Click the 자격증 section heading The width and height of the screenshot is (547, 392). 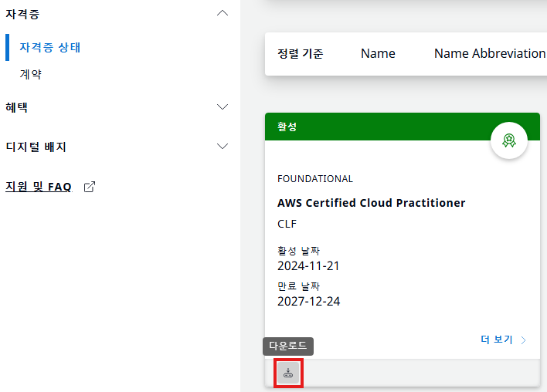coord(22,14)
